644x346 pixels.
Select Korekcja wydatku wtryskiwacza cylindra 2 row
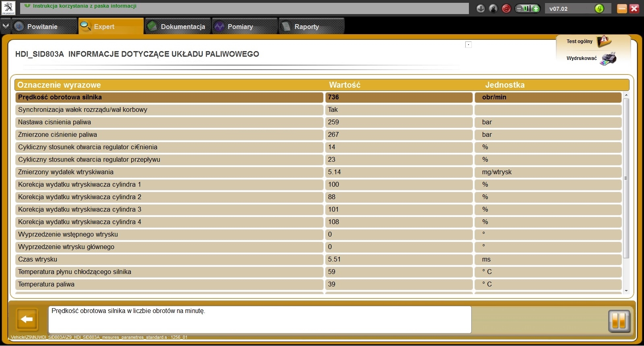[x=319, y=197]
